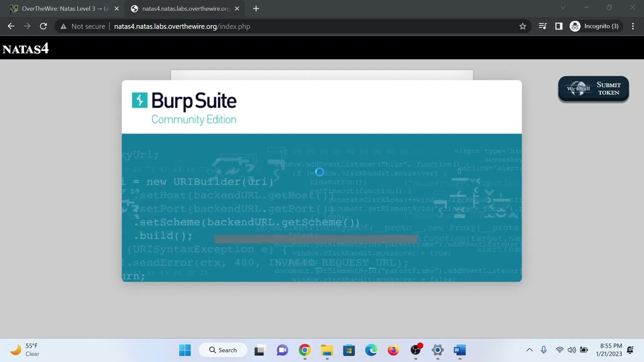The width and height of the screenshot is (644, 362).
Task: Open Firefox from the taskbar
Action: (x=393, y=350)
